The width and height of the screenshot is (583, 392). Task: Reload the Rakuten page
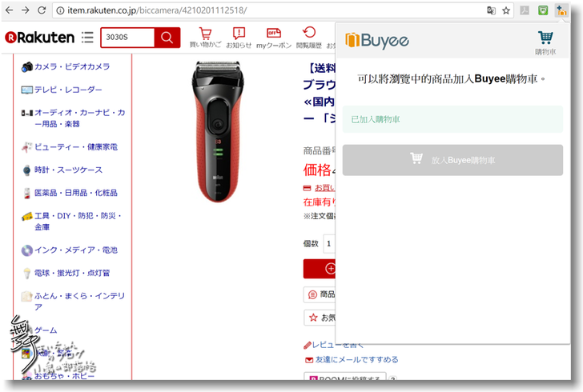[42, 10]
